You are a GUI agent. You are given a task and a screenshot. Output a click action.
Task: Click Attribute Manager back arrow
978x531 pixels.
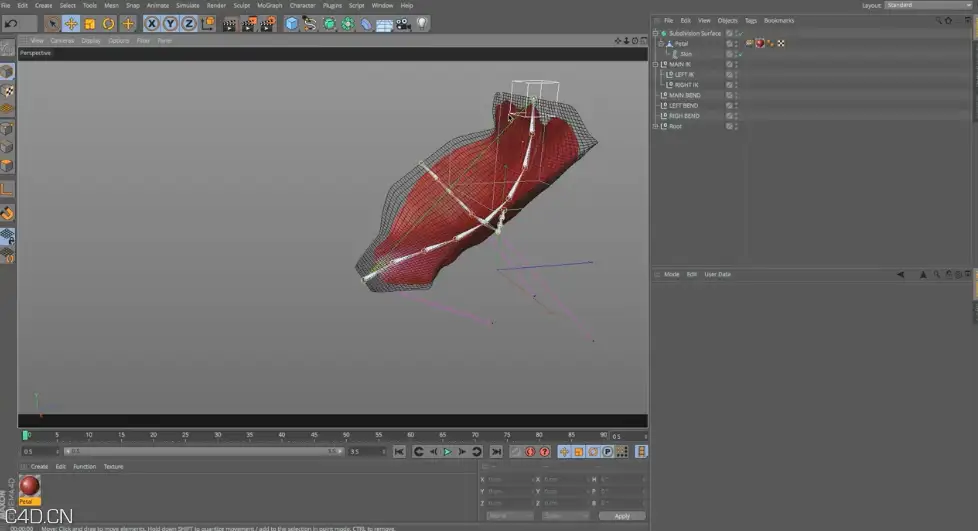point(900,275)
